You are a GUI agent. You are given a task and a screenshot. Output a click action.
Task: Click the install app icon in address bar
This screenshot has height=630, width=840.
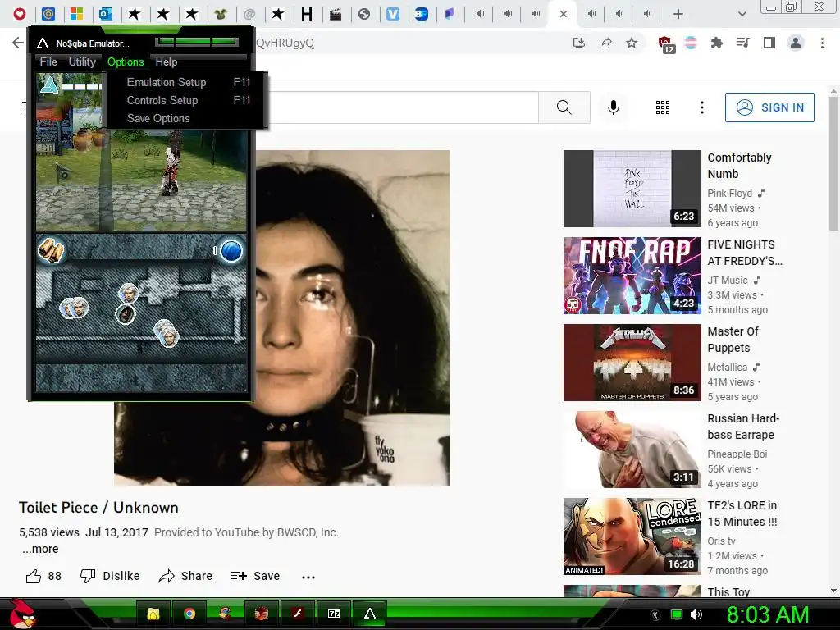pyautogui.click(x=578, y=43)
